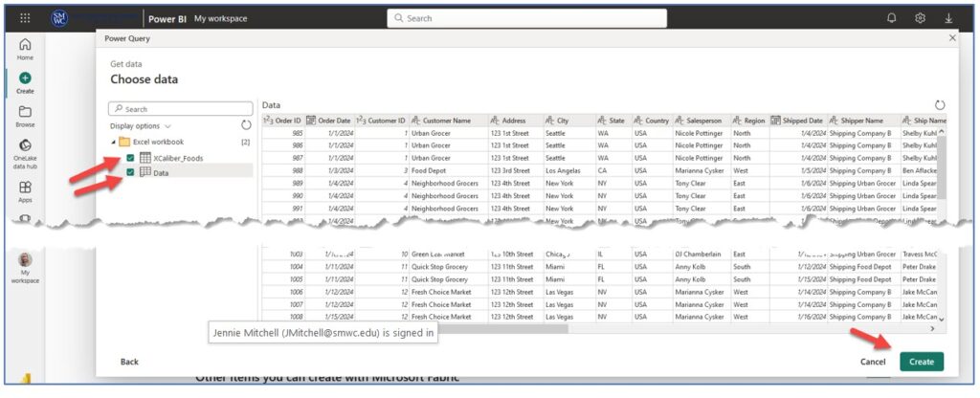
Task: Click My workspace in header
Action: [221, 19]
